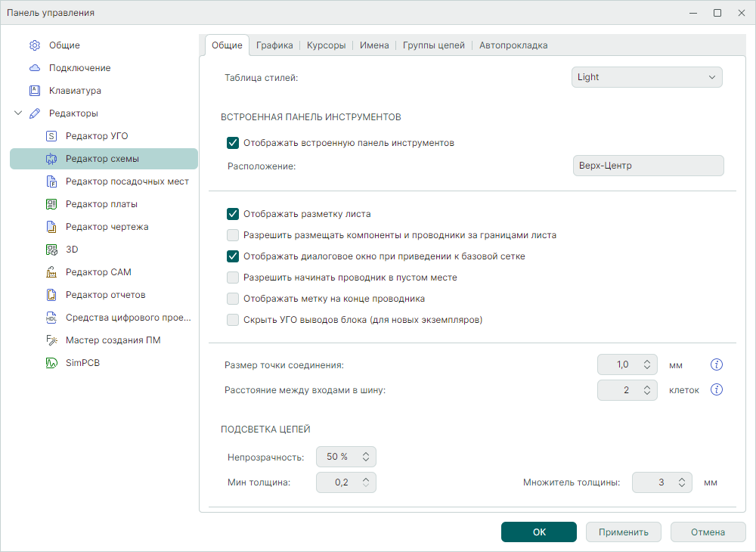Viewport: 756px width, 552px height.
Task: Select the Редактор CAM icon
Action: pos(51,272)
